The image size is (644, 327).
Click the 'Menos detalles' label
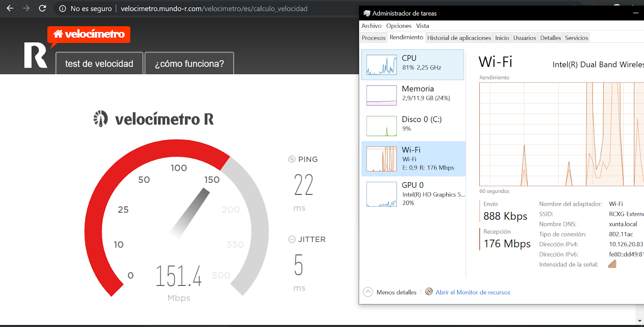coord(396,292)
